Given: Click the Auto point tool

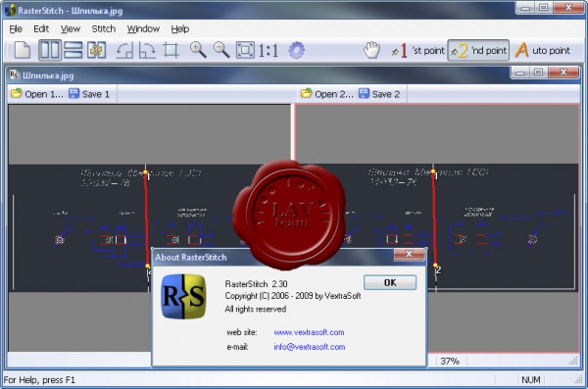Looking at the screenshot, I should point(542,50).
